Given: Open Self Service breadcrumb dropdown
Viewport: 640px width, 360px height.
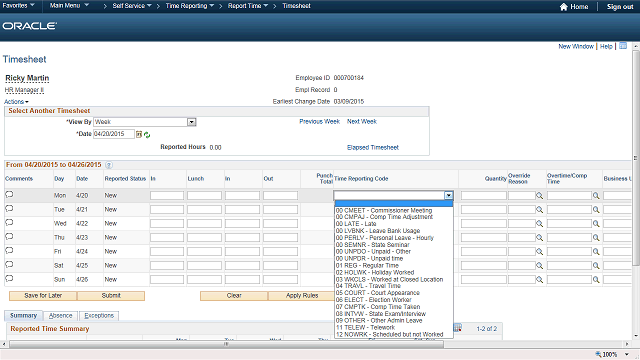Looking at the screenshot, I should pos(132,6).
